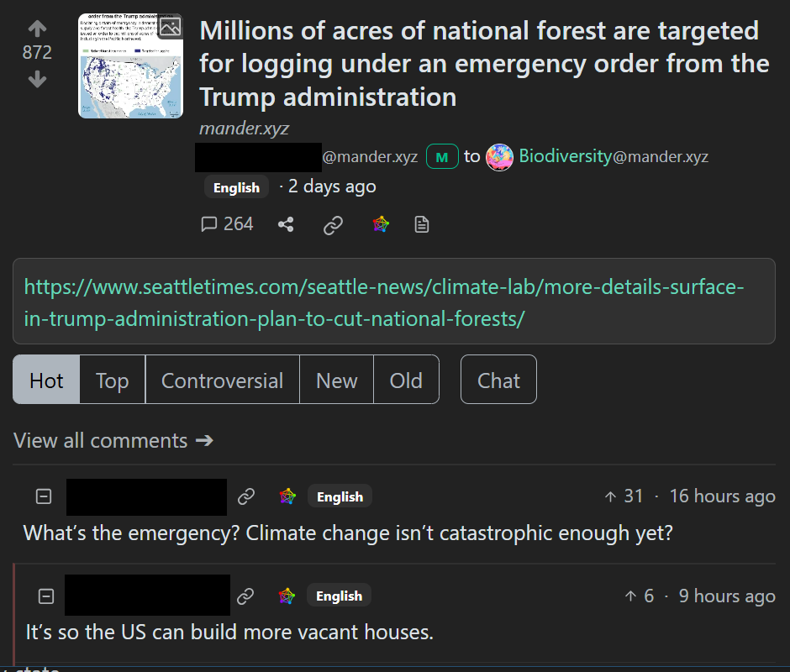This screenshot has height=672, width=790.
Task: Open the post's fediverse link icon
Action: click(381, 224)
